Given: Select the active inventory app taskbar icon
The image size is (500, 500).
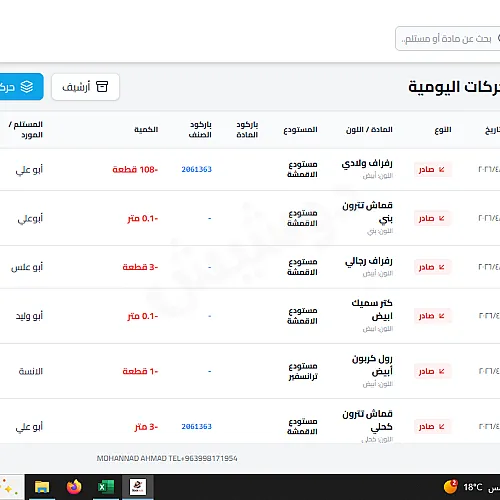Looking at the screenshot, I should click(x=138, y=487).
